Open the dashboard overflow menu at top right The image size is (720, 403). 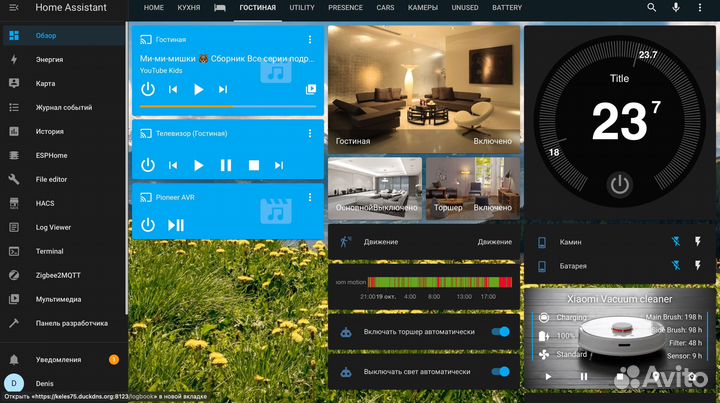pos(702,8)
